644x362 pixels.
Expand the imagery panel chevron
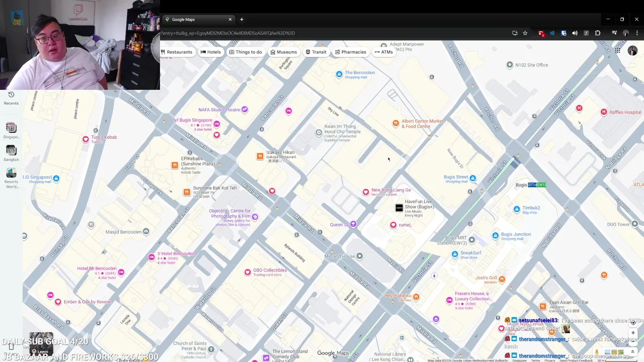(x=633, y=352)
